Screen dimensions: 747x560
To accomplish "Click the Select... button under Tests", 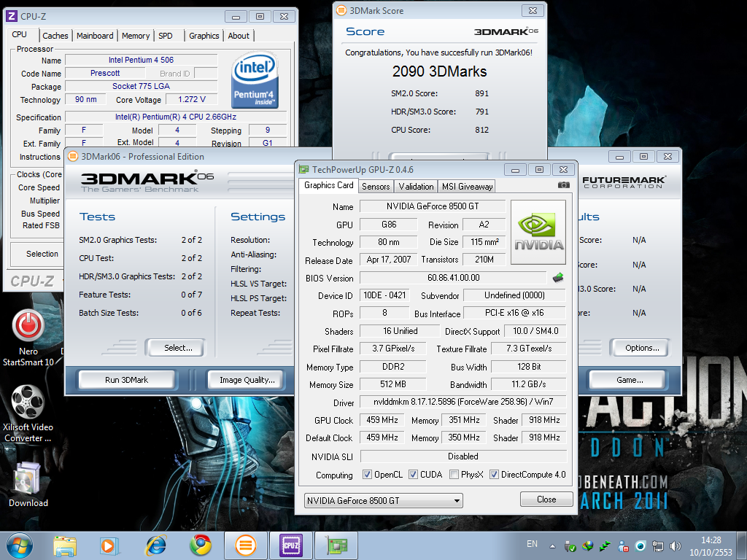I will (x=177, y=348).
